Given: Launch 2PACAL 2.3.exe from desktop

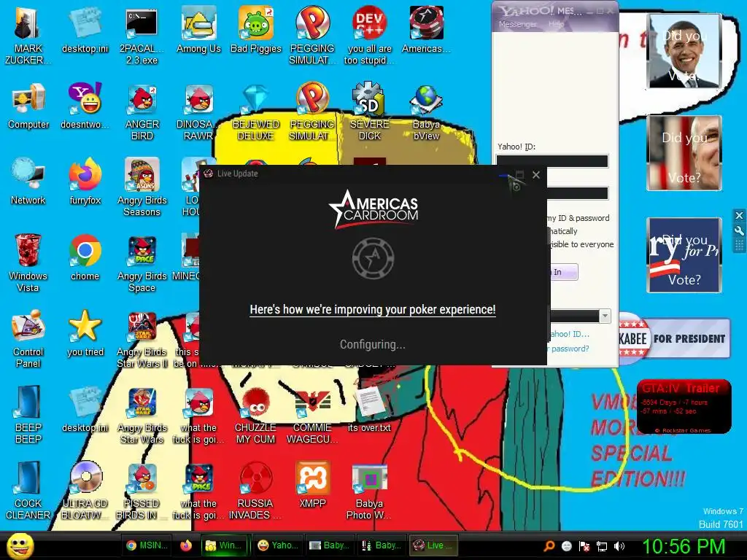Looking at the screenshot, I should tap(142, 35).
